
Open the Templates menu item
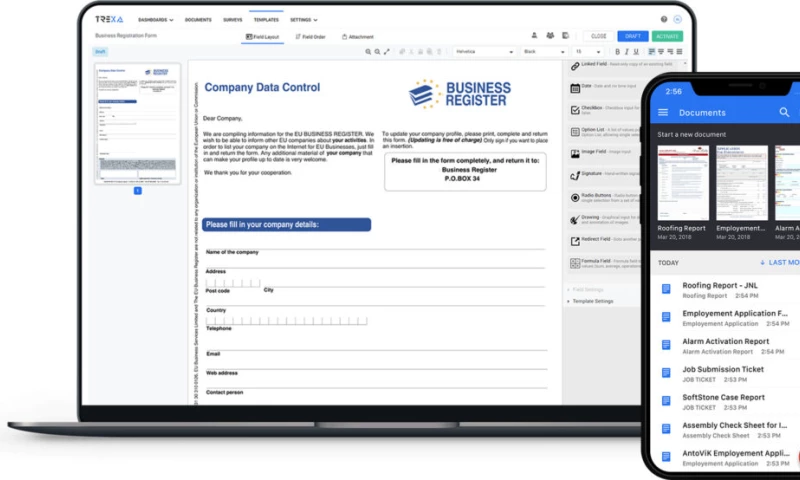click(266, 20)
